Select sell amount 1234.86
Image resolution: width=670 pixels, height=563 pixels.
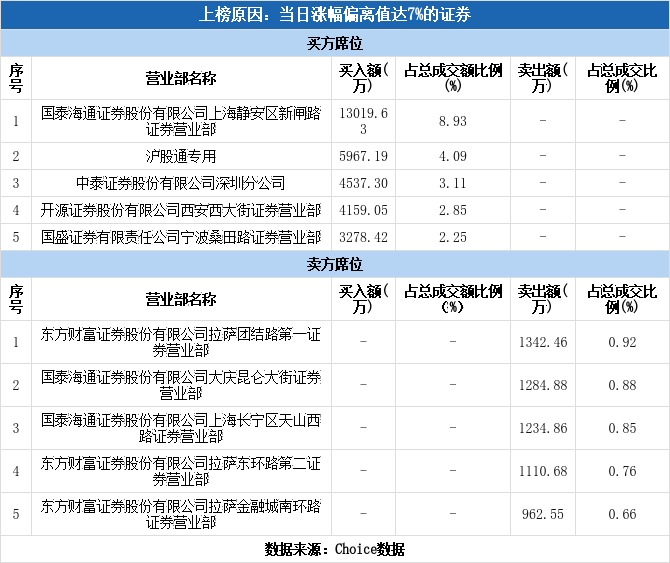(x=543, y=428)
